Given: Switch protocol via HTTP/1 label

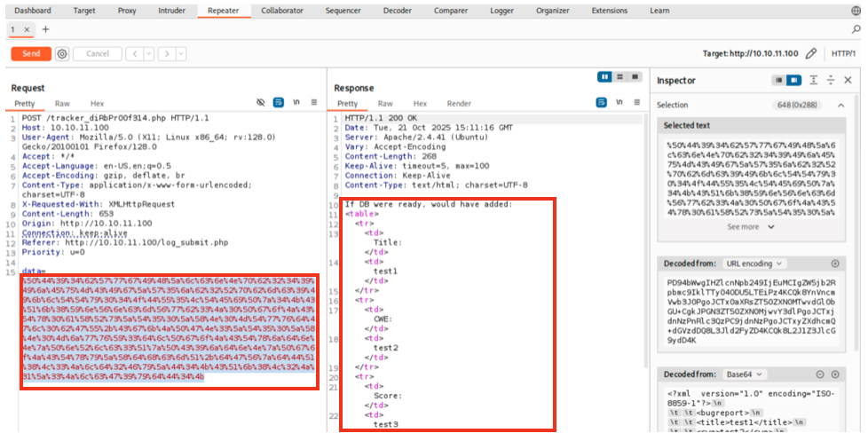Looking at the screenshot, I should [844, 53].
